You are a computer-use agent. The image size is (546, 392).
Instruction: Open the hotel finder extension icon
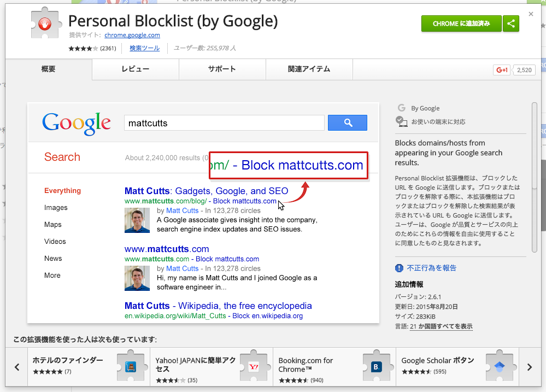click(131, 366)
